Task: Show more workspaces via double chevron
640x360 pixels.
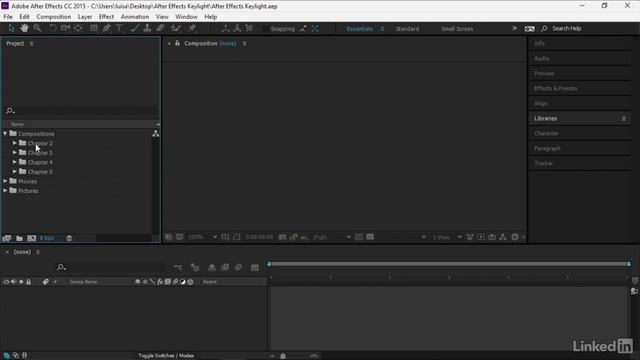Action: tap(514, 28)
